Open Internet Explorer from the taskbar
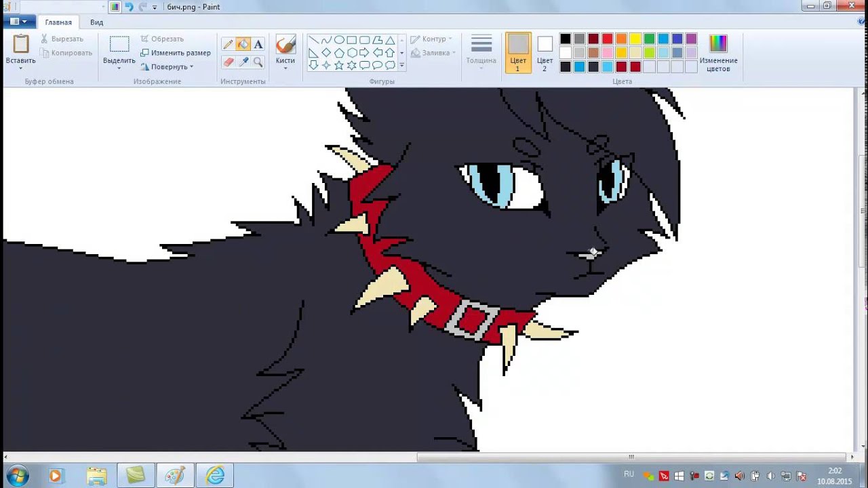 215,476
